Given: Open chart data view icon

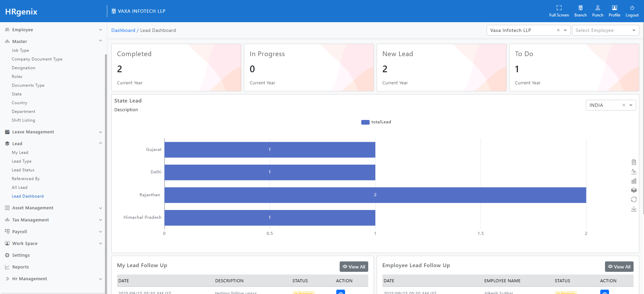Looking at the screenshot, I should [x=634, y=162].
